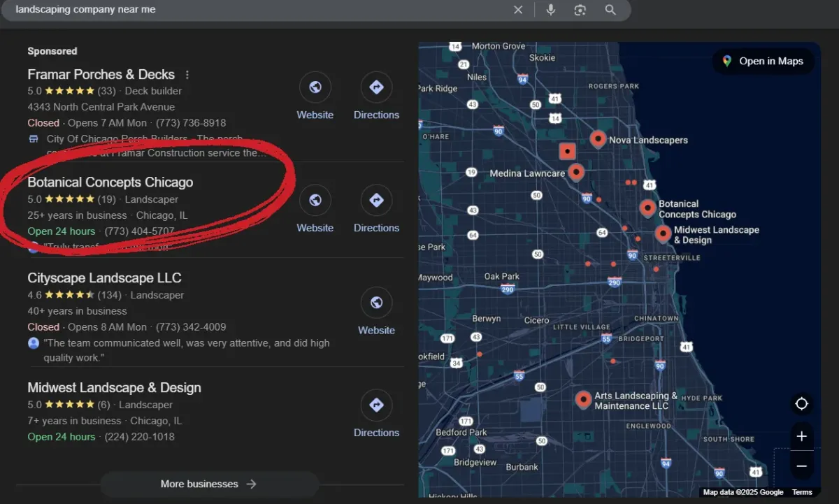This screenshot has width=839, height=504.
Task: Click the Skokie label on the map
Action: point(542,58)
